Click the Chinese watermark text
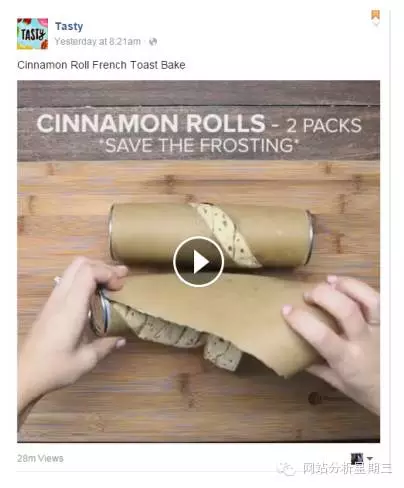 (x=347, y=468)
